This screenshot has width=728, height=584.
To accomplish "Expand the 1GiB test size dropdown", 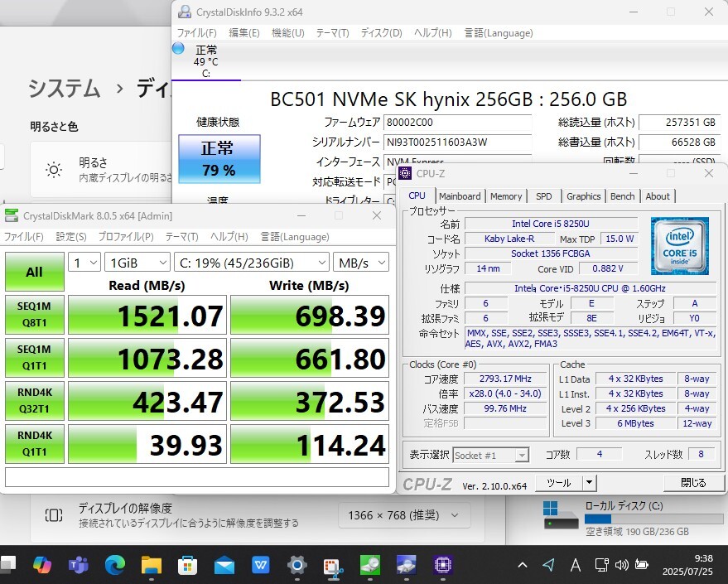I will (x=137, y=263).
